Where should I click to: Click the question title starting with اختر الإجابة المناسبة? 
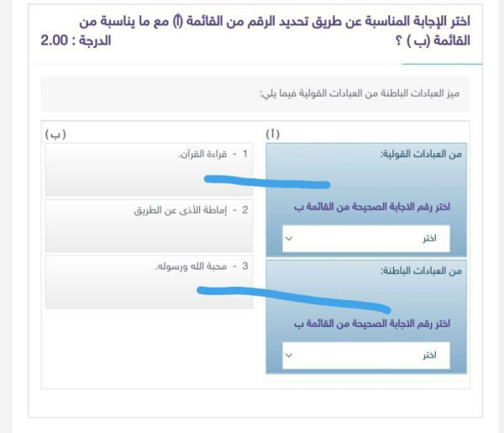click(x=277, y=30)
